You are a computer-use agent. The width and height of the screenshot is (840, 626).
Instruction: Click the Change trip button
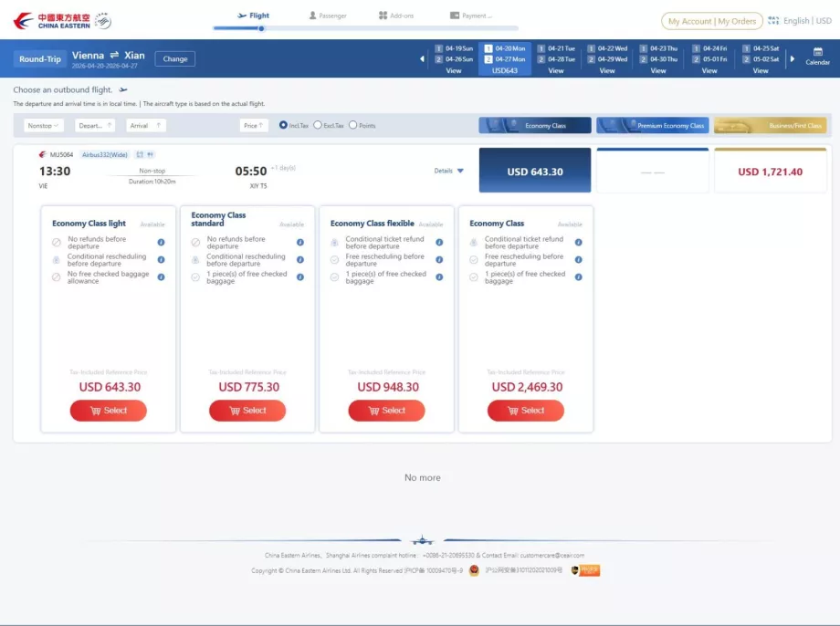pos(175,58)
